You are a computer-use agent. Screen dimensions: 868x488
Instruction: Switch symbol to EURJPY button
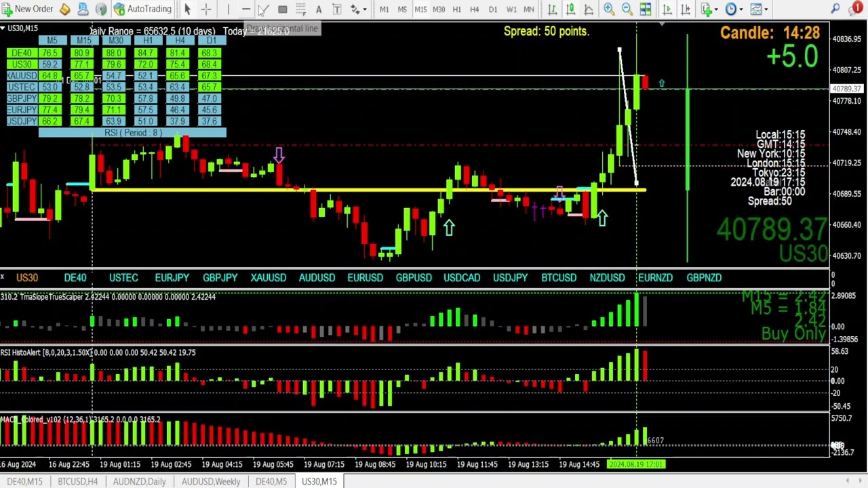coord(172,277)
